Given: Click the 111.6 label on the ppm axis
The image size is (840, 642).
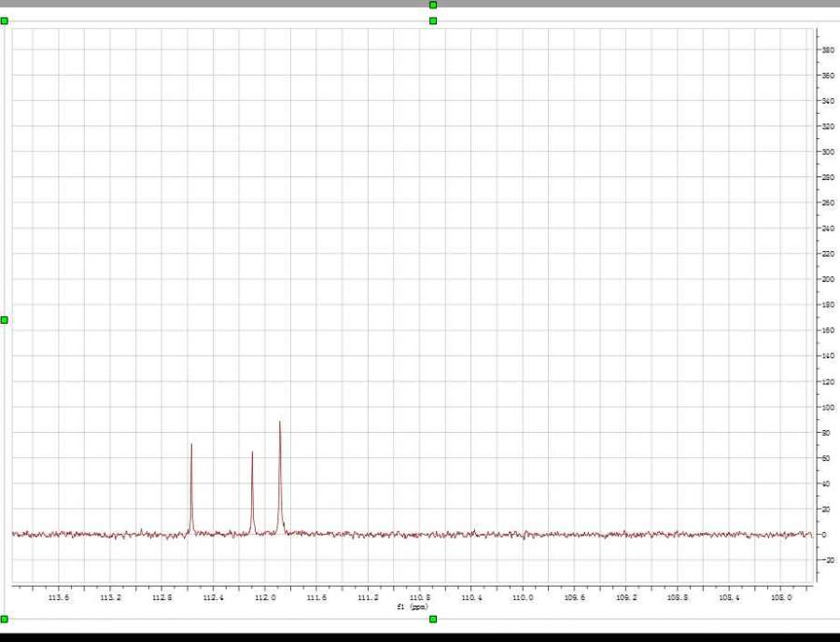Looking at the screenshot, I should pos(316,597).
